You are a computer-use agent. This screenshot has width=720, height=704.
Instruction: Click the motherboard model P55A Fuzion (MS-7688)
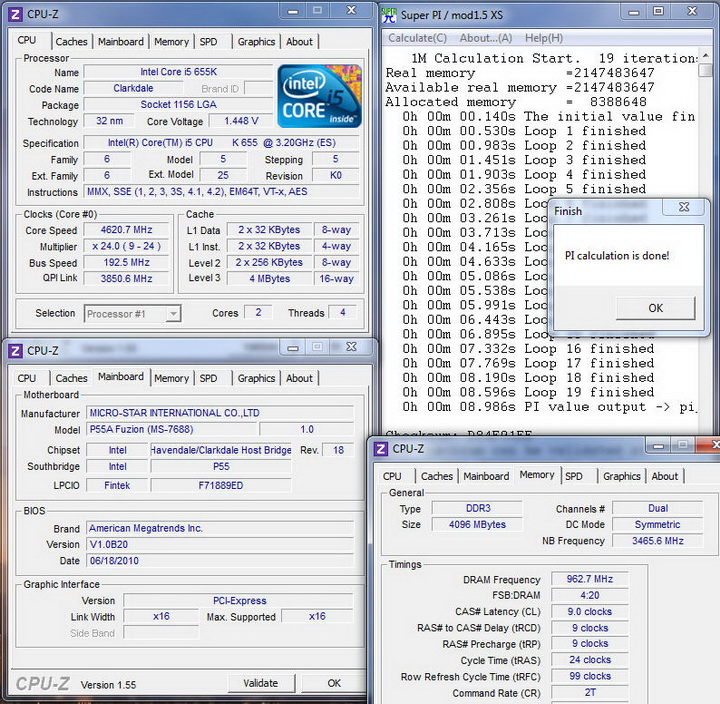(171, 429)
